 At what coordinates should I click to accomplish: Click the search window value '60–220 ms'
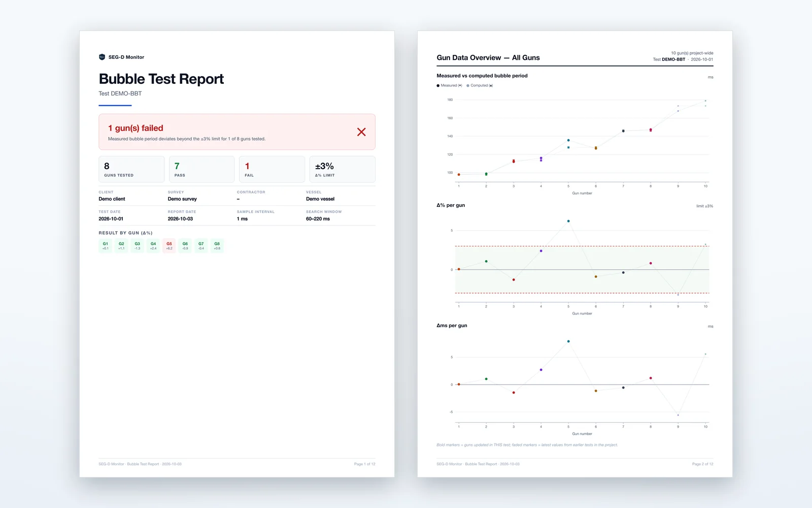(318, 219)
